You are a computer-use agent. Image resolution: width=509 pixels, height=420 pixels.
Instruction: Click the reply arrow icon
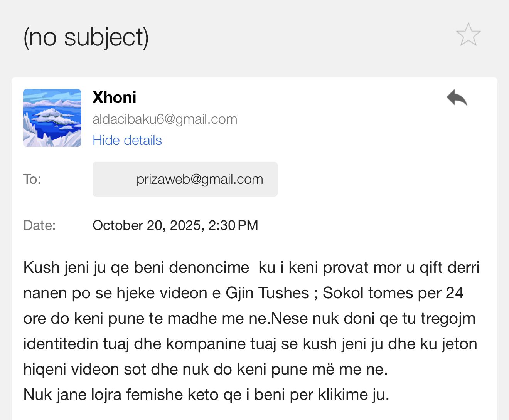click(457, 98)
